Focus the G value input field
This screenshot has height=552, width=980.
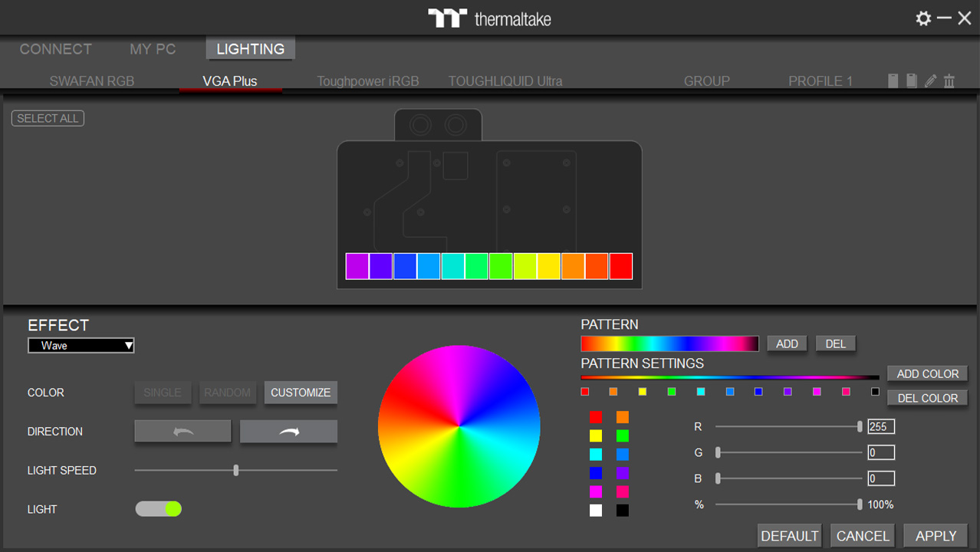(x=881, y=453)
